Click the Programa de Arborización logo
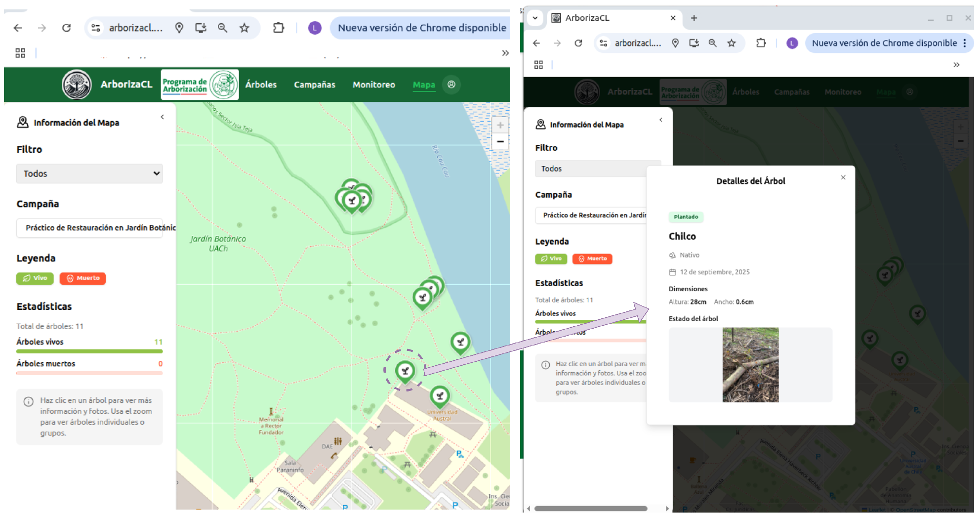Image resolution: width=980 pixels, height=517 pixels. (200, 85)
